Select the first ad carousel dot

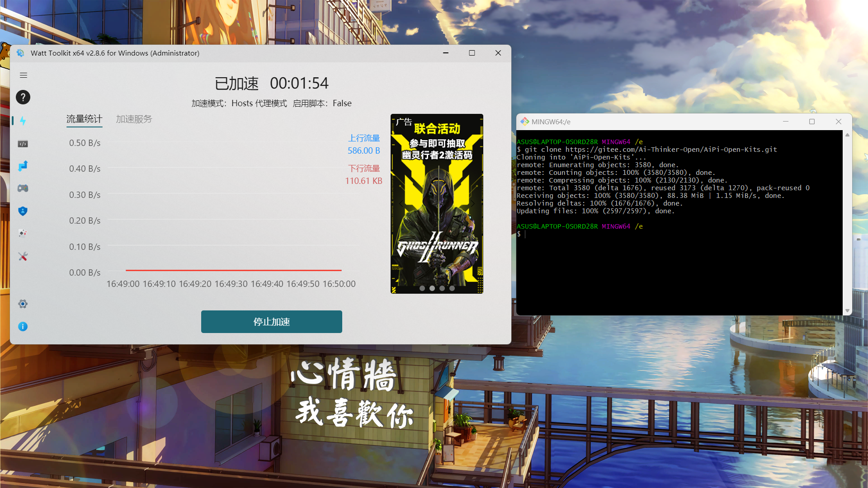point(422,288)
